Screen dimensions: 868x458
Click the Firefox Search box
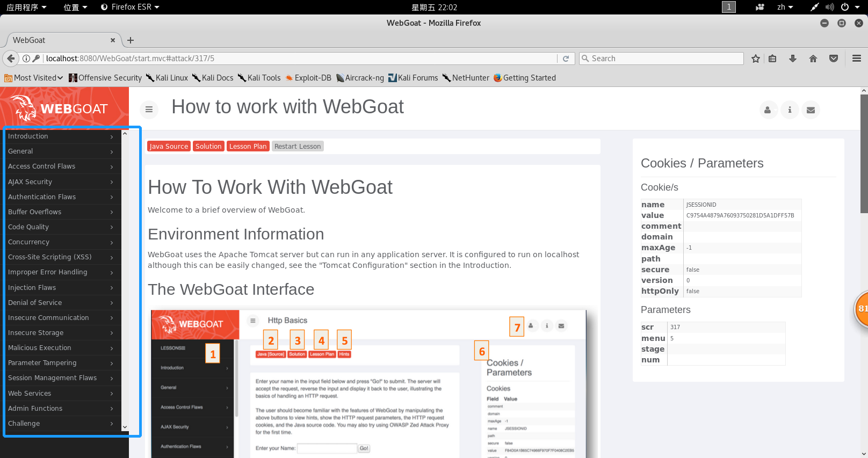point(661,59)
